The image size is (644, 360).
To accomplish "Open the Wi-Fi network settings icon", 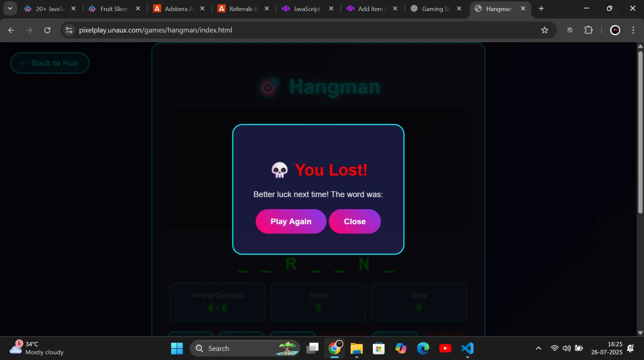I will pyautogui.click(x=554, y=348).
